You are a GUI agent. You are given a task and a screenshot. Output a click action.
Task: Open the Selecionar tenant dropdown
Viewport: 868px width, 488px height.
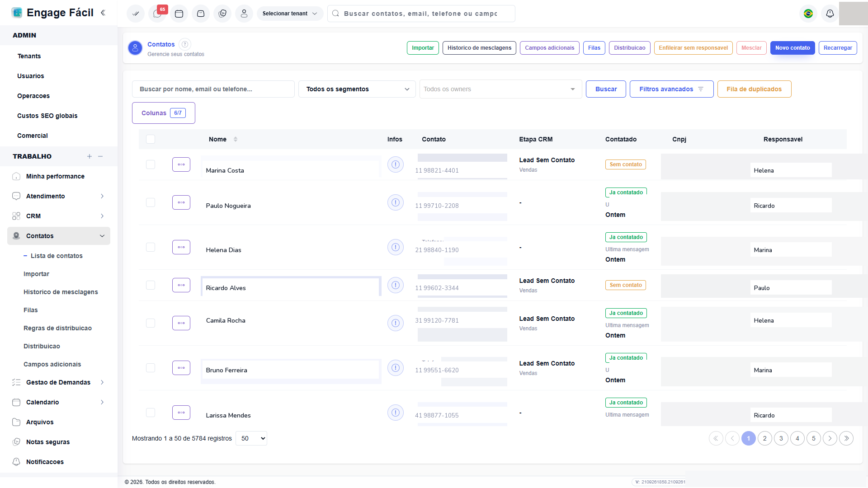pyautogui.click(x=290, y=14)
